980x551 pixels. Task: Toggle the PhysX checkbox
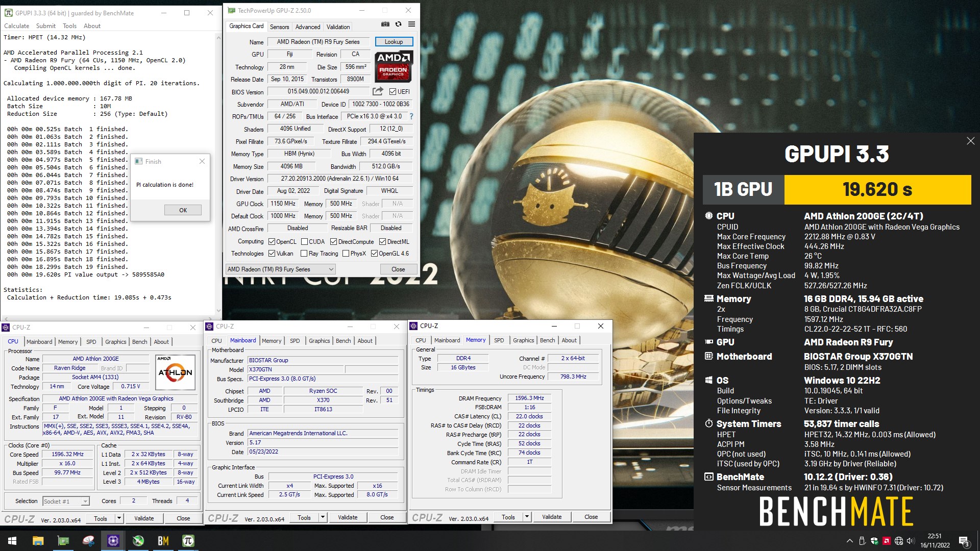pos(346,254)
